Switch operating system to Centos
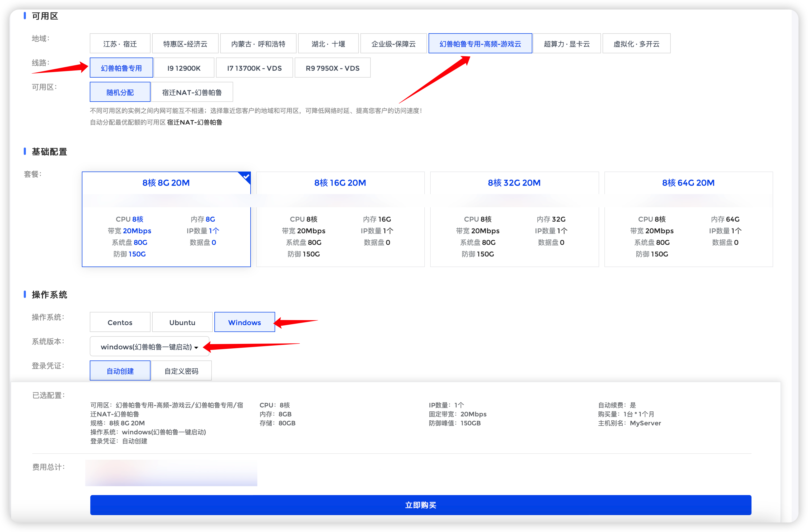 coord(120,322)
